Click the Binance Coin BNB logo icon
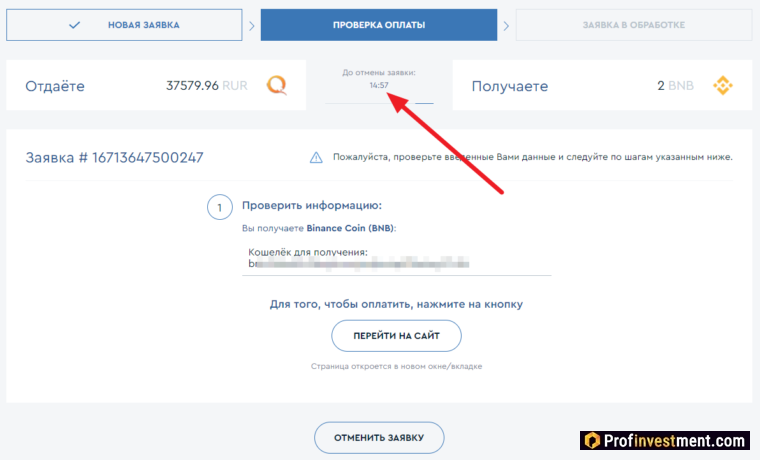Viewport: 760px width, 460px height. (x=723, y=86)
